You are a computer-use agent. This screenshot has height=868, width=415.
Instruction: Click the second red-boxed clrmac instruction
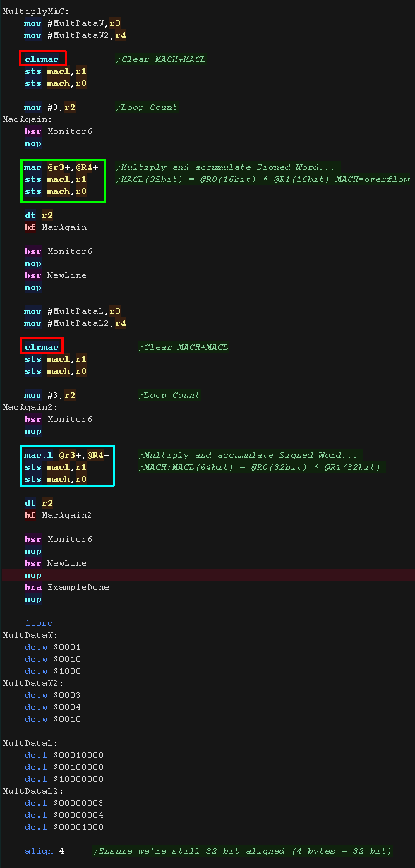pos(42,347)
